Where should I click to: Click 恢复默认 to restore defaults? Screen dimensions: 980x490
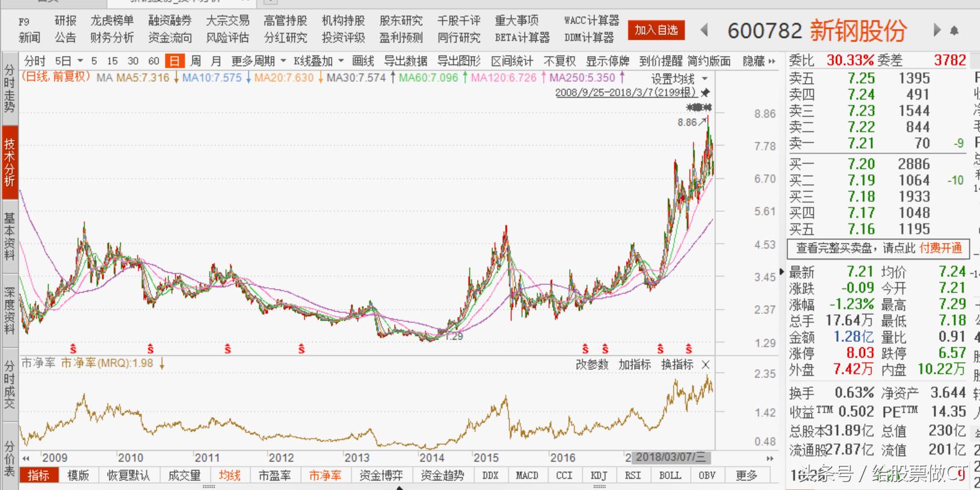coord(129,476)
